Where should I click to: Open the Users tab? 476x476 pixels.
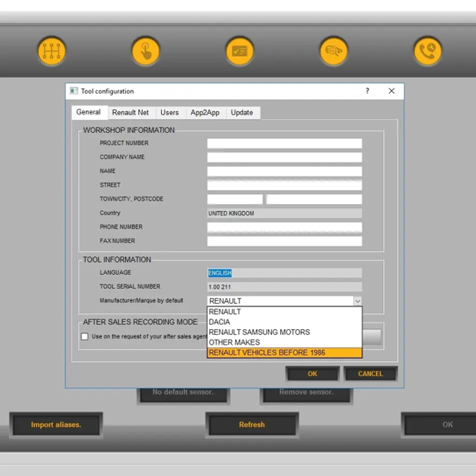pos(170,113)
